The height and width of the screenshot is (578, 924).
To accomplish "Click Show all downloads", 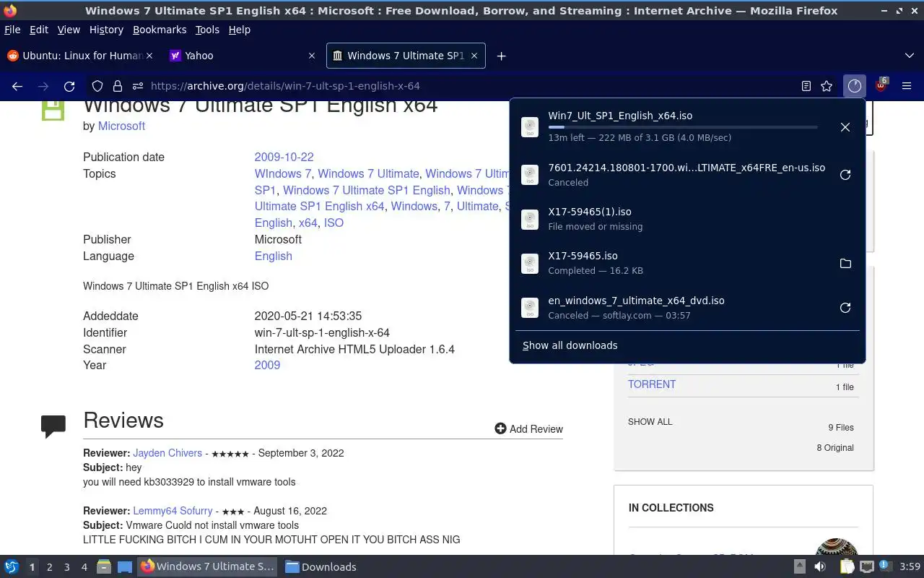I will (x=570, y=345).
